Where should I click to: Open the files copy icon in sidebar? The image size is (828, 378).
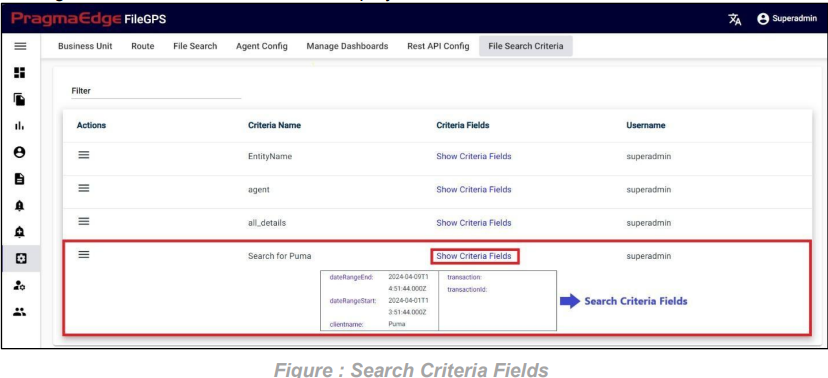[20, 99]
